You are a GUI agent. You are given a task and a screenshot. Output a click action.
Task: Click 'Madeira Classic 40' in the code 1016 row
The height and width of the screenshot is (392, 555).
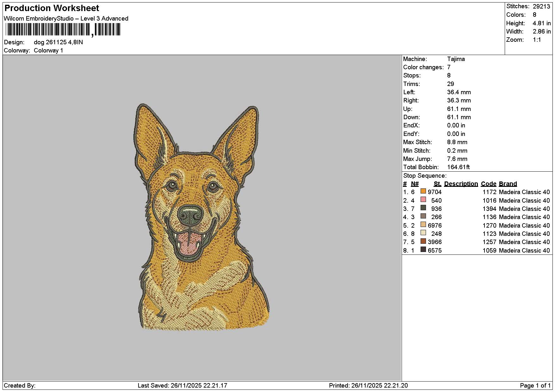(x=524, y=200)
